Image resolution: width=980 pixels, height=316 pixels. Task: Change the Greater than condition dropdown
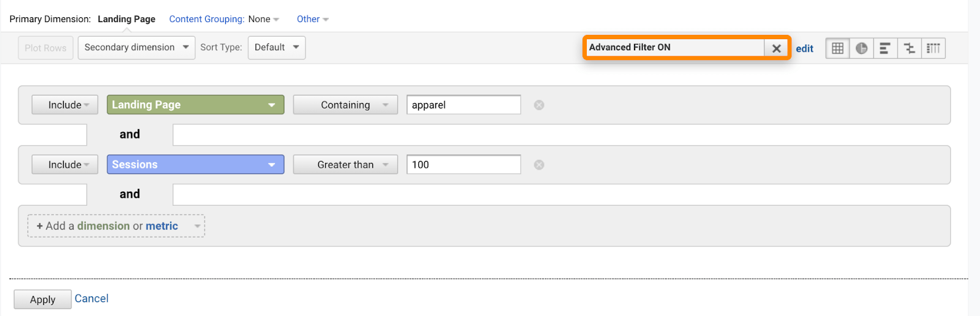(x=345, y=165)
